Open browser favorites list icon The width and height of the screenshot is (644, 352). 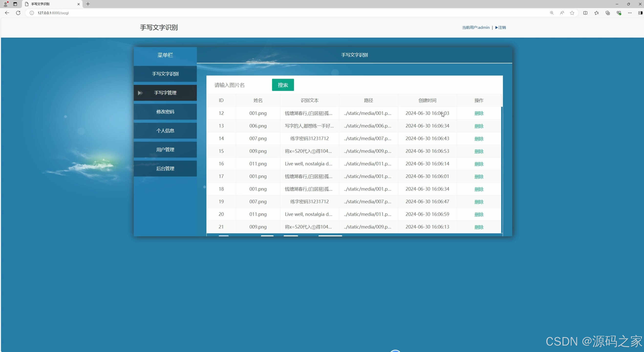(597, 13)
